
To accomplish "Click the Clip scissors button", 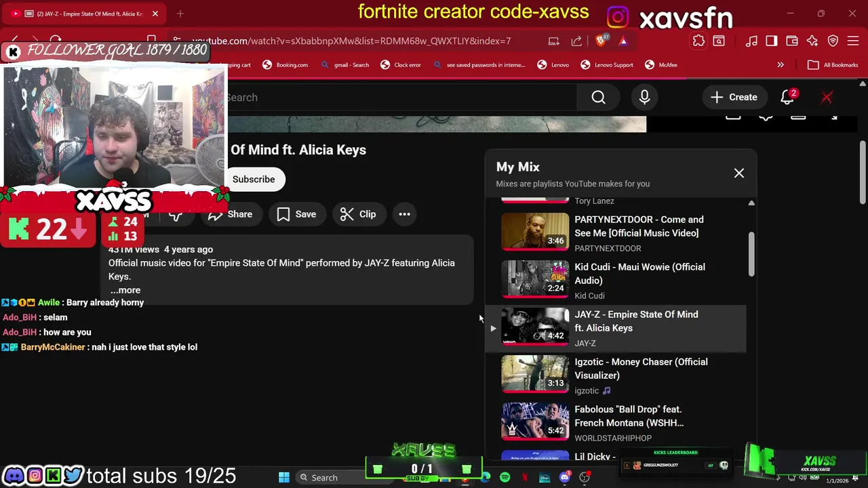I will (358, 214).
